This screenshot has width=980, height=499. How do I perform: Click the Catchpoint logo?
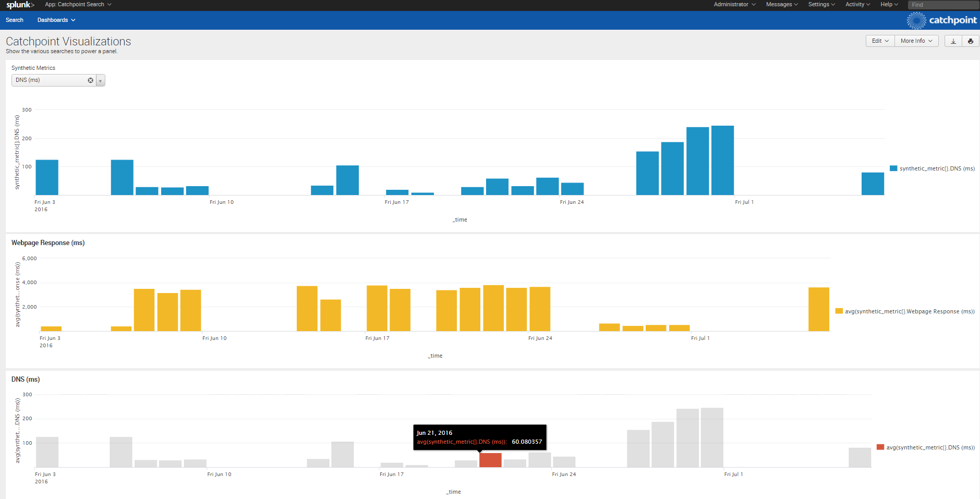point(942,20)
